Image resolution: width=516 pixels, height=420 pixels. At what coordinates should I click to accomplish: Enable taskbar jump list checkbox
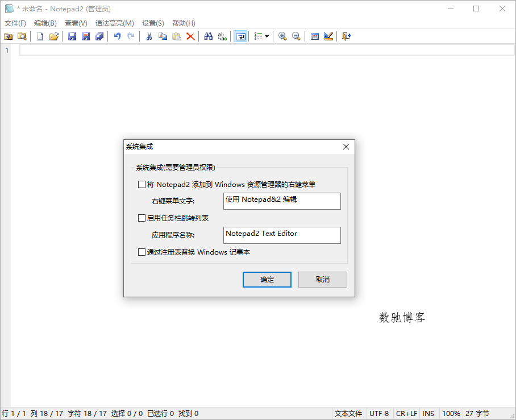click(x=142, y=218)
